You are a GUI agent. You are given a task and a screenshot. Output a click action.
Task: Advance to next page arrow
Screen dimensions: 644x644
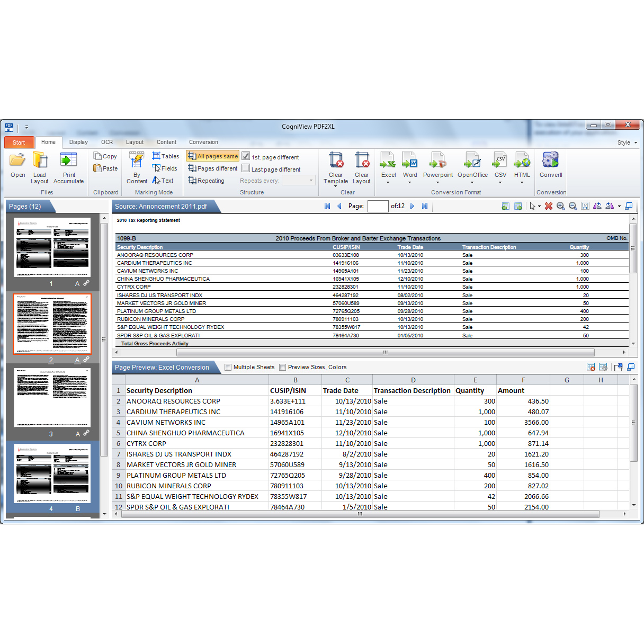412,206
